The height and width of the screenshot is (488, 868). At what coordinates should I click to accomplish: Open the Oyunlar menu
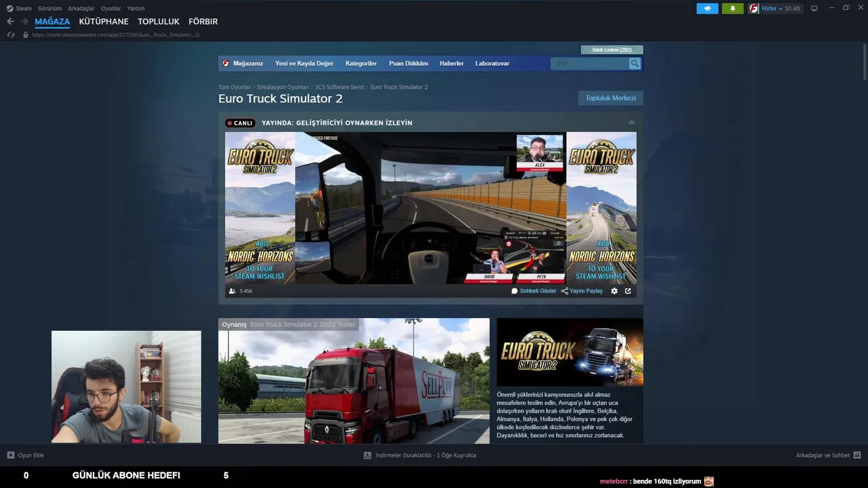tap(111, 8)
